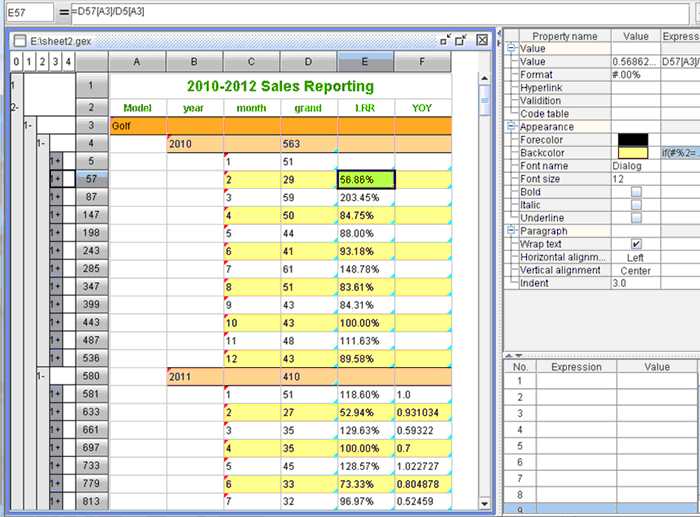Viewport: 700px width, 517px height.
Task: Open the yellow Backcolor swatch
Action: 634,152
